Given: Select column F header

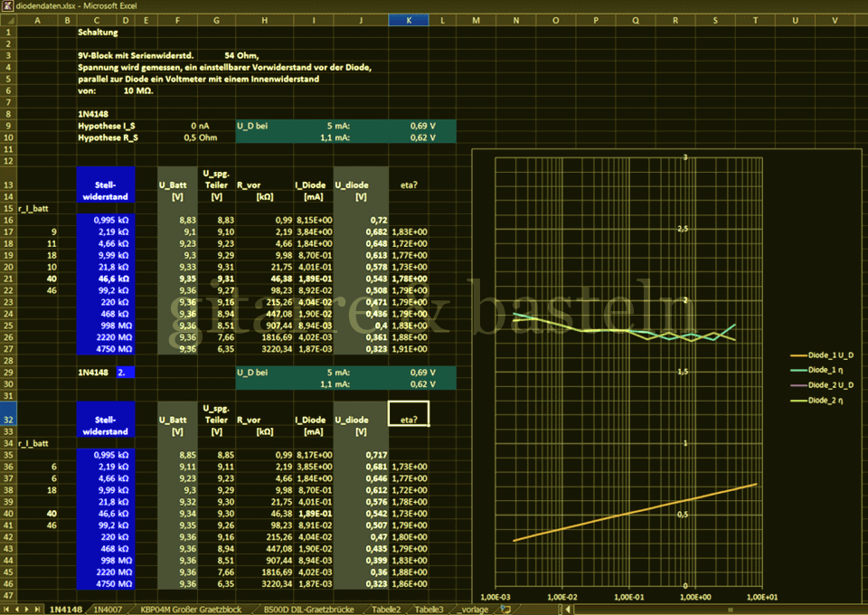Looking at the screenshot, I should click(x=177, y=21).
